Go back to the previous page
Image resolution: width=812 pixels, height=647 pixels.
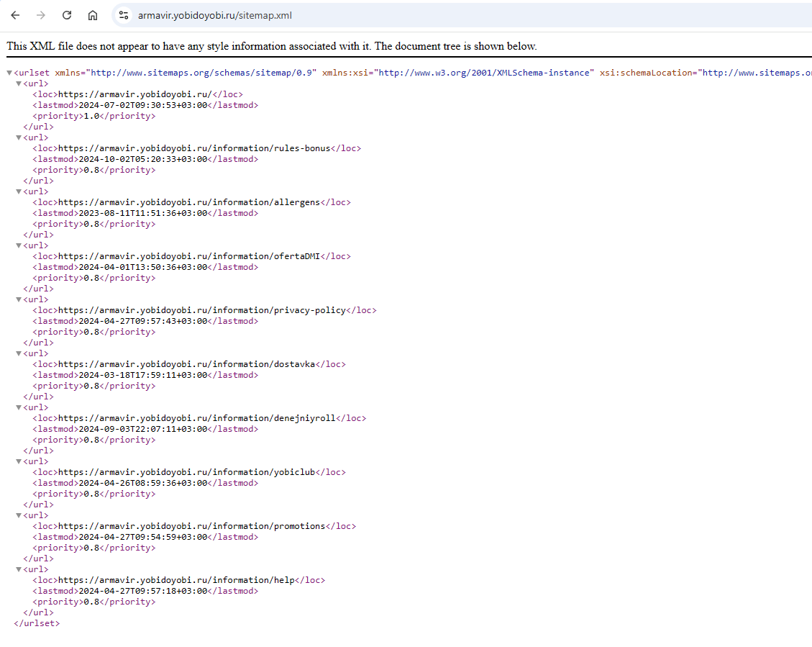pos(15,15)
